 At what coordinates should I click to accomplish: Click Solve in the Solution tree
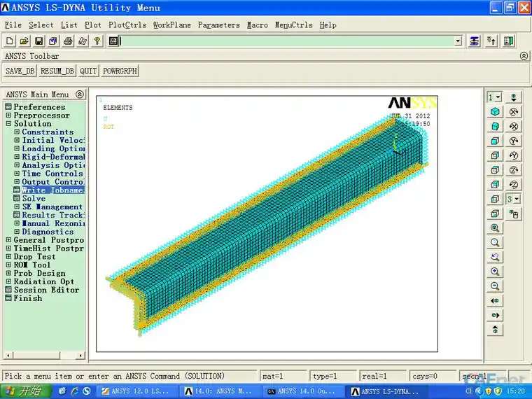point(34,199)
